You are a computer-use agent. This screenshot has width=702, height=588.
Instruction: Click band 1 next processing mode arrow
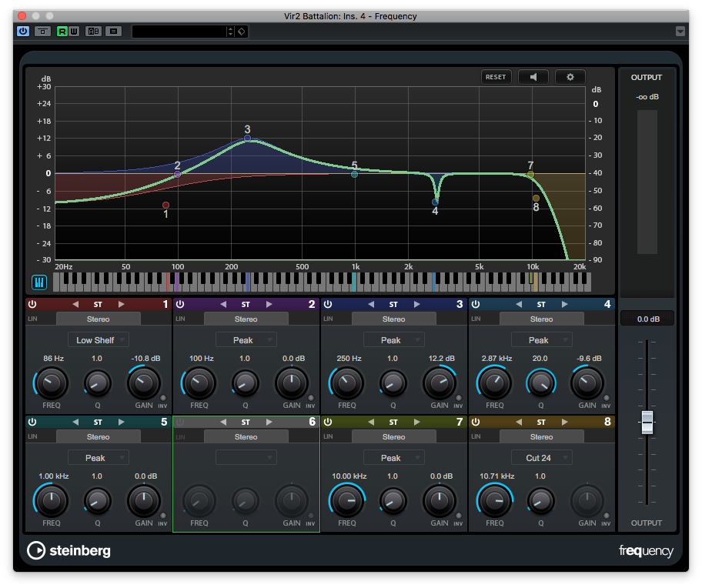121,304
